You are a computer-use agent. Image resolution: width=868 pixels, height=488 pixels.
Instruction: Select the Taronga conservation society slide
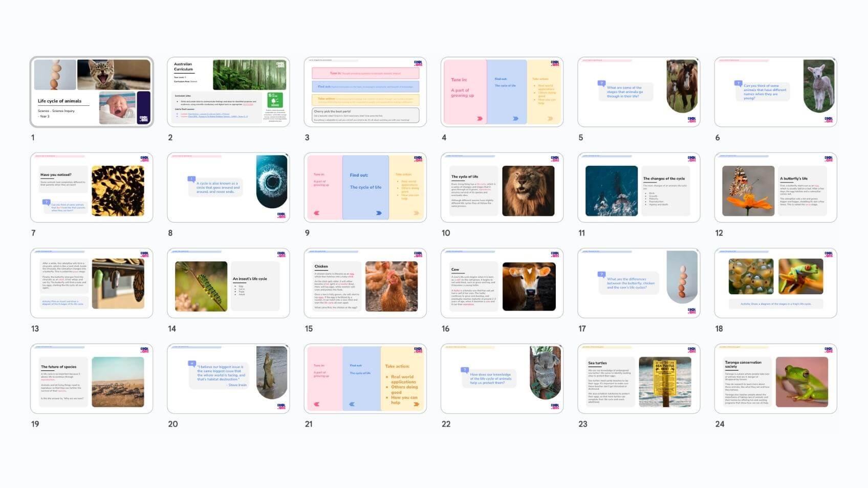(x=775, y=379)
